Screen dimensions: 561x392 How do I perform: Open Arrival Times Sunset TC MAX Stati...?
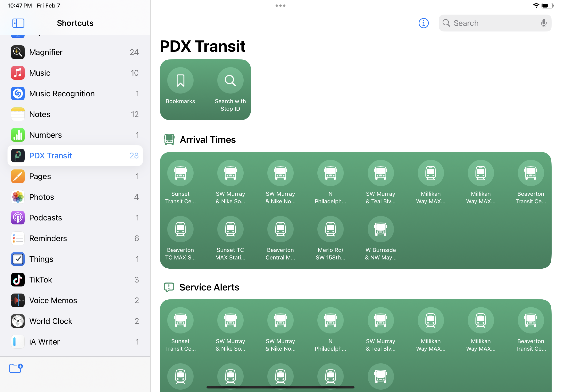click(x=230, y=238)
